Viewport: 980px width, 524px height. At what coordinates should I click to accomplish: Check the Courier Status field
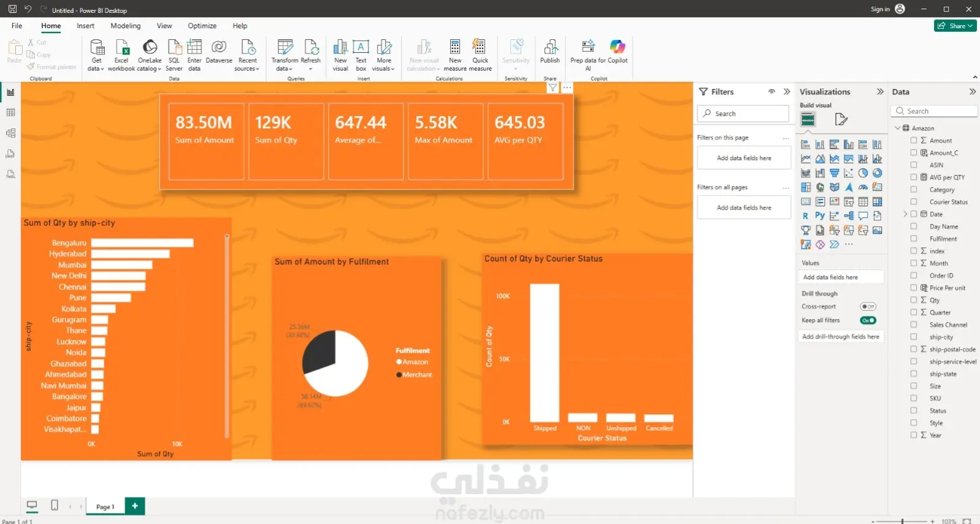pos(914,202)
